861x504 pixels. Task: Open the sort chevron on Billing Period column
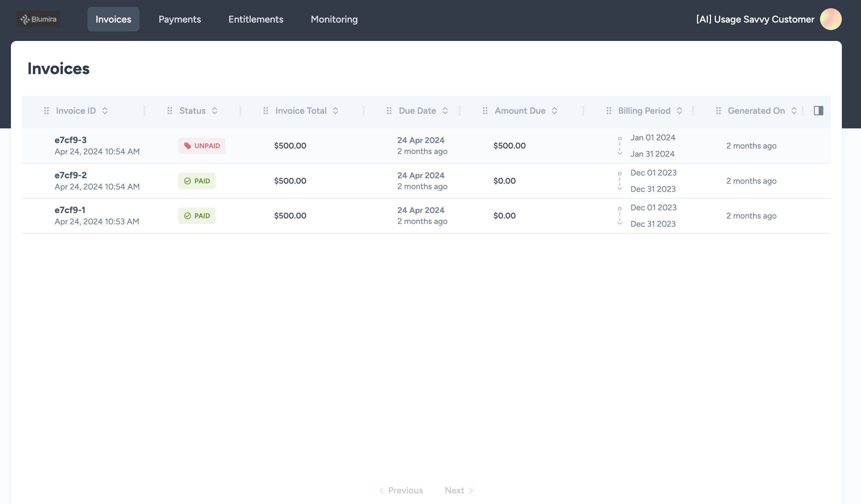pyautogui.click(x=679, y=111)
